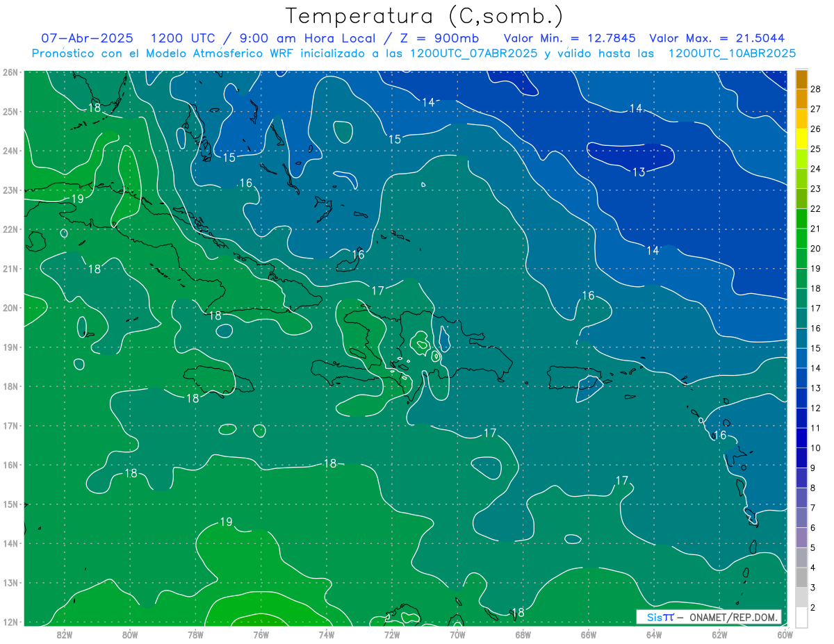
Task: Click the contour label "13" on the map
Action: click(x=639, y=172)
